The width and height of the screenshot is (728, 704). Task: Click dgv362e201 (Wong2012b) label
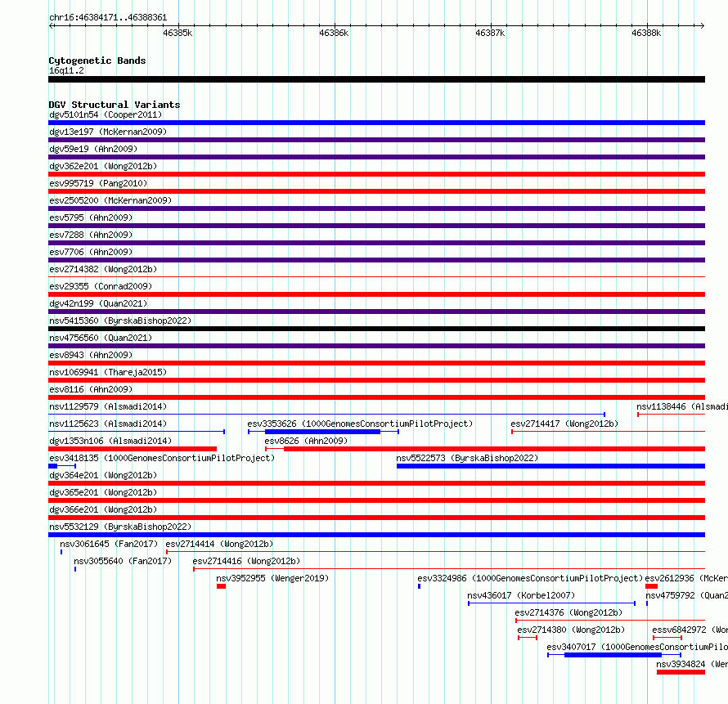click(103, 166)
